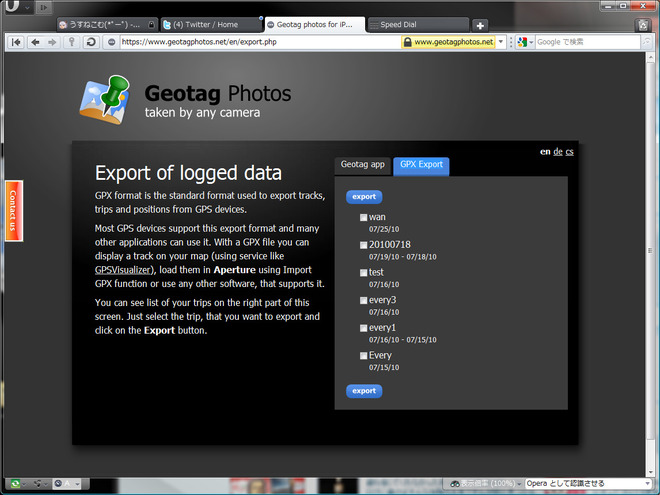Open the closed tabs trash icon
Screen dimensions: 660x495
[x=643, y=25]
